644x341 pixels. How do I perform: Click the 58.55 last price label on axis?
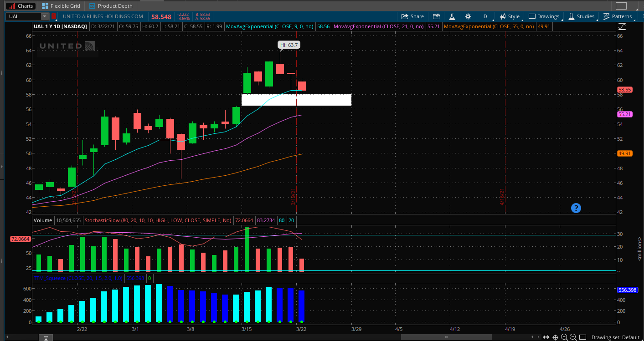[x=624, y=90]
